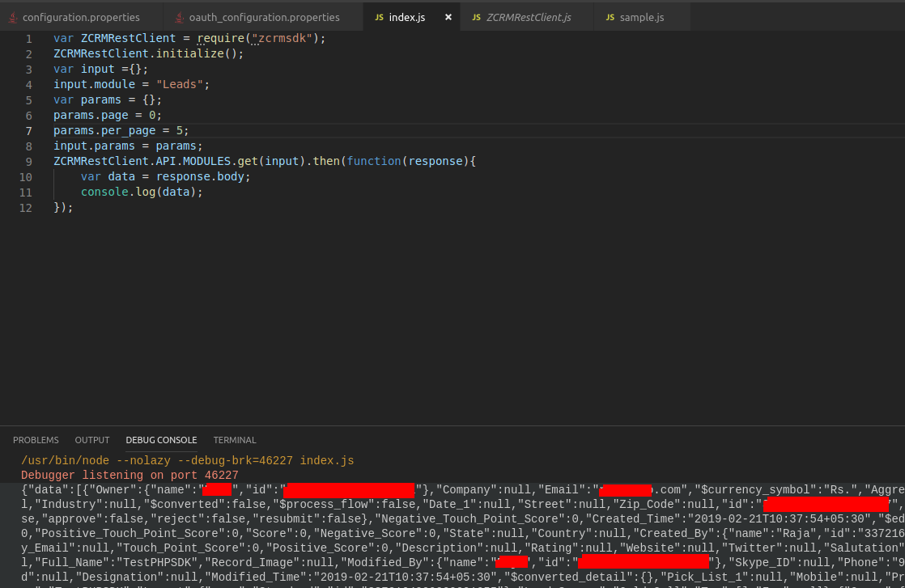Image resolution: width=905 pixels, height=588 pixels.
Task: Click params.page on line 6
Action: (91, 115)
